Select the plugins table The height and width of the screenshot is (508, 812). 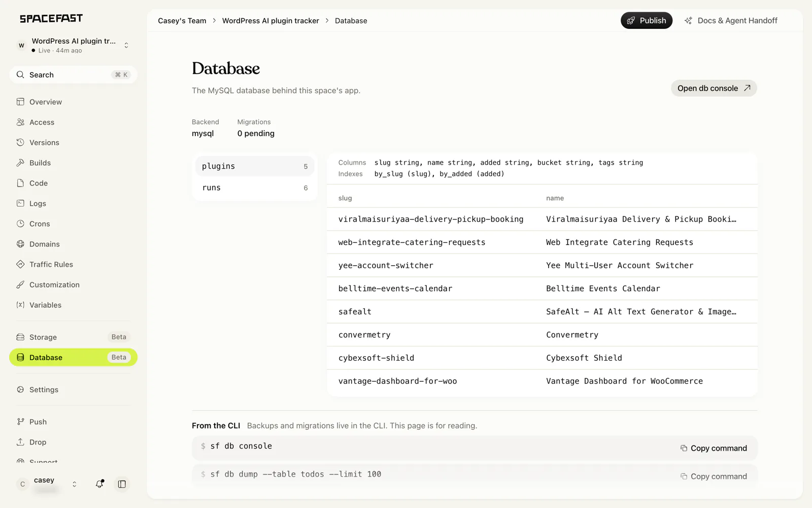coord(255,166)
